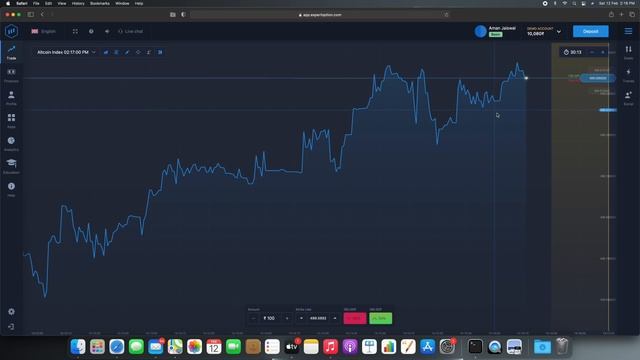The image size is (640, 360).
Task: Open settings gear at sidebar bottom
Action: [11, 311]
